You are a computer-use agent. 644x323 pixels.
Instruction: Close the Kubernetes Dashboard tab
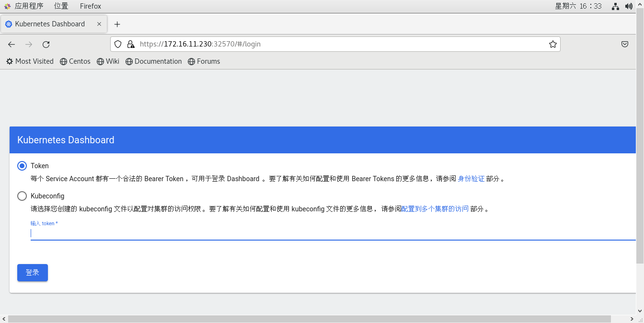pos(99,24)
